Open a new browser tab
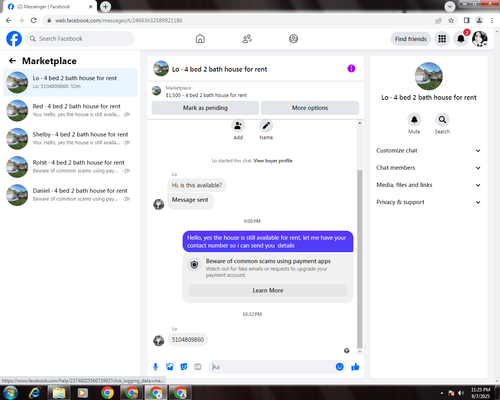The height and width of the screenshot is (400, 500). click(105, 6)
